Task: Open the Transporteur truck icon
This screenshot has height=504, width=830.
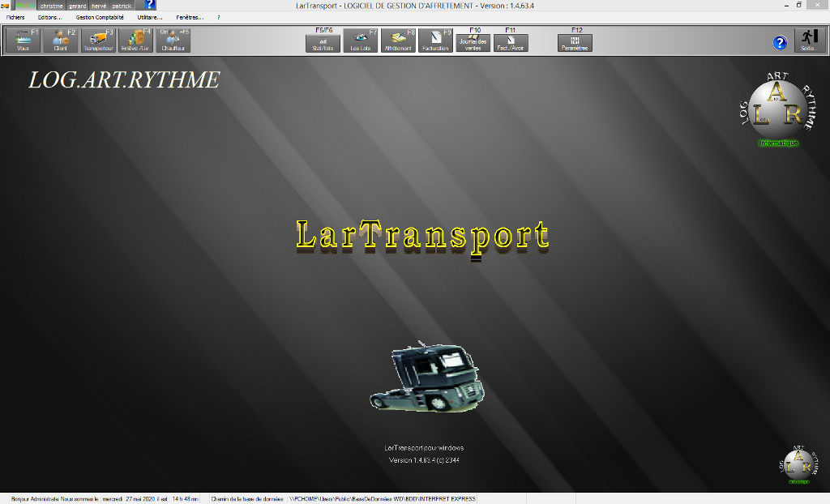Action: pyautogui.click(x=99, y=41)
